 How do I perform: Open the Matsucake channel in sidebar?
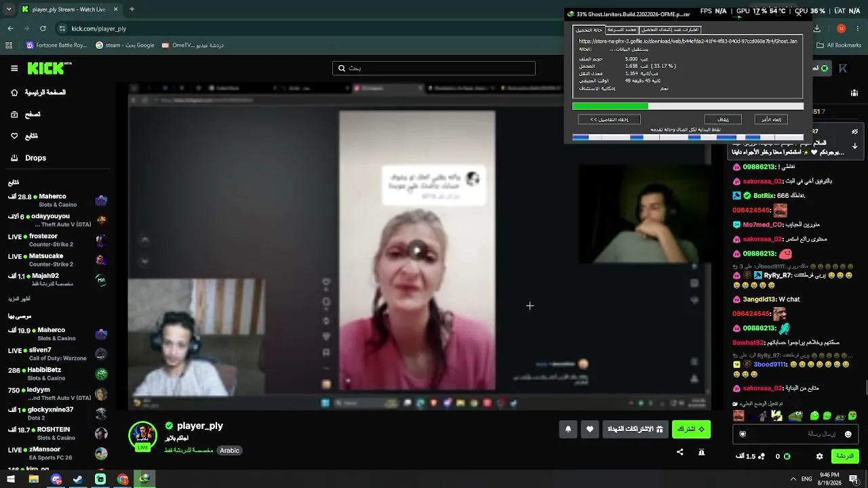point(58,260)
